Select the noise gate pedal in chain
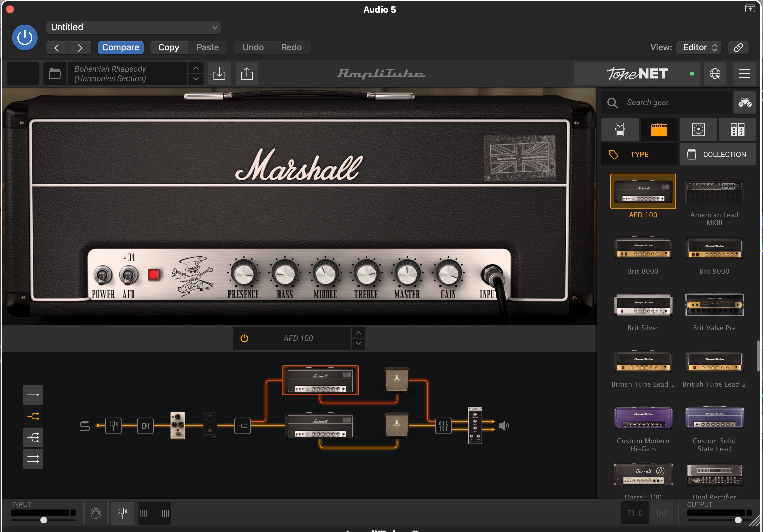 [177, 425]
